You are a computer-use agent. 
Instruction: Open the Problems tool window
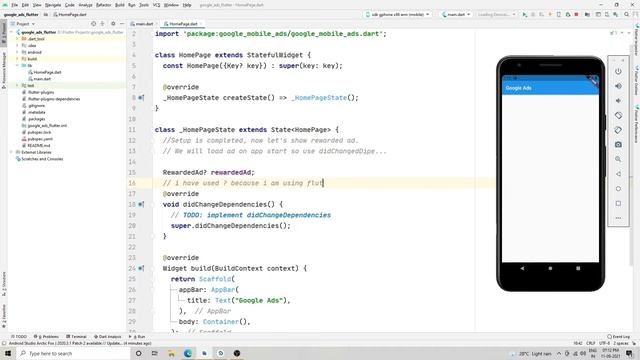(x=46, y=337)
